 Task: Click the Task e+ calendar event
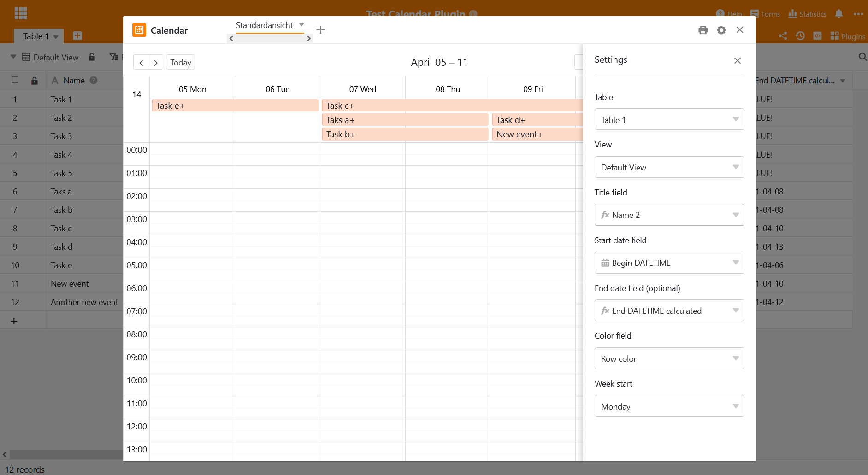click(x=235, y=106)
